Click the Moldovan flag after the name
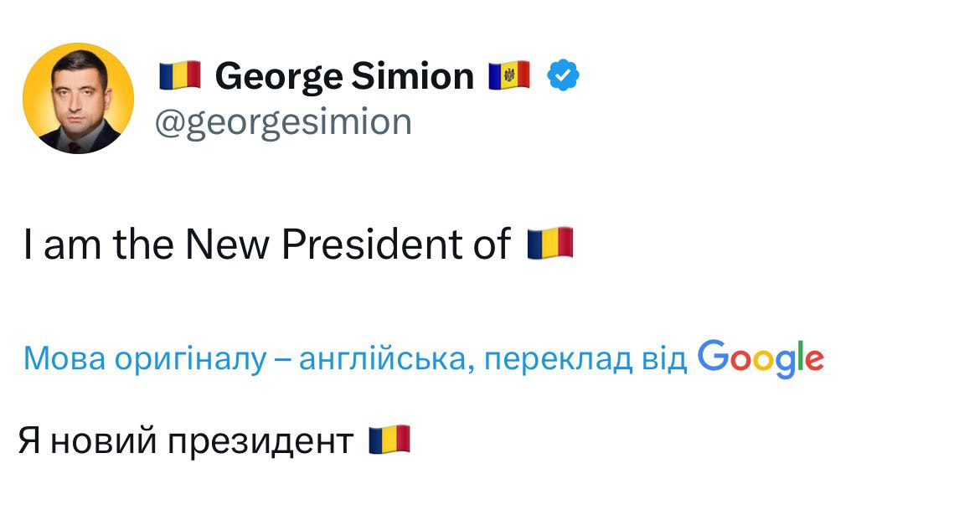The image size is (980, 520). [509, 76]
